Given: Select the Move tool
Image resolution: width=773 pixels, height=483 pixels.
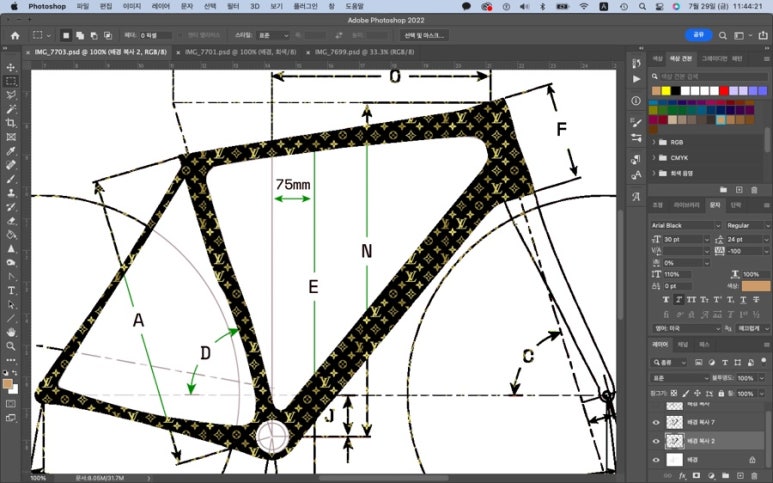Looking at the screenshot, I should 11,67.
